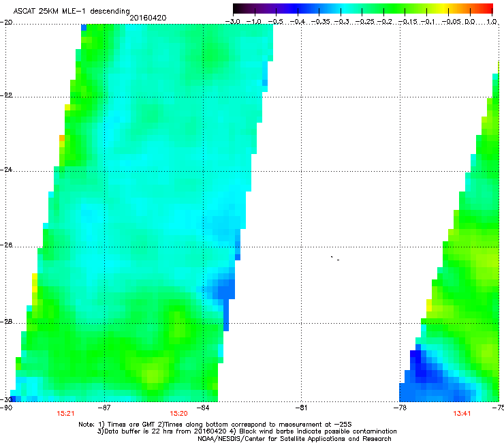Click the -90 longitude axis label
Screen dimensions: 504x443
click(x=6, y=408)
